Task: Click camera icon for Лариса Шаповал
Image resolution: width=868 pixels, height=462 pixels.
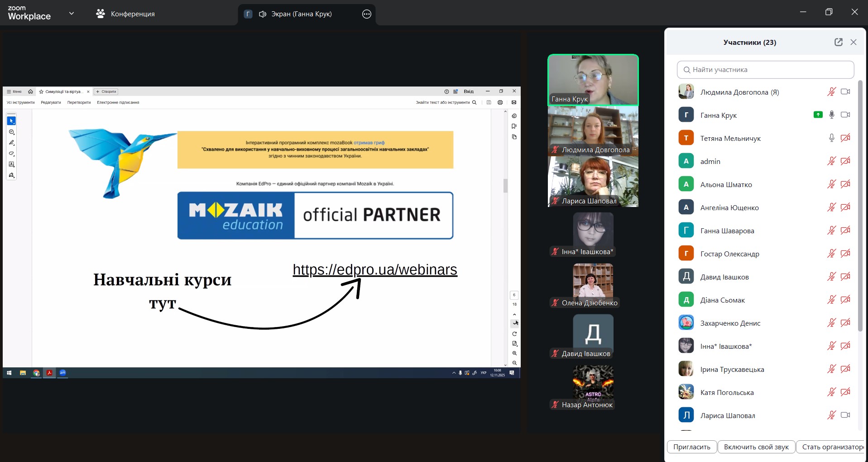Action: (845, 415)
